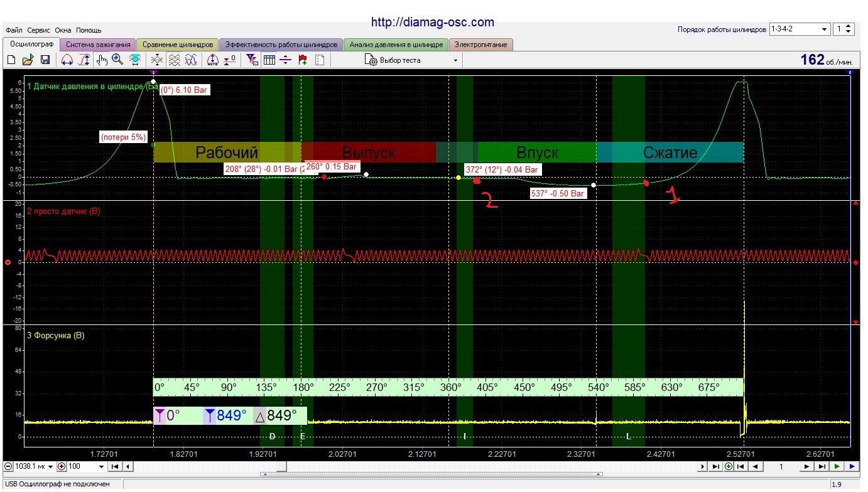Screen dimensions: 868x492
Task: Click the '(0°) 6.10 Bar' measurement label
Action: click(x=183, y=90)
